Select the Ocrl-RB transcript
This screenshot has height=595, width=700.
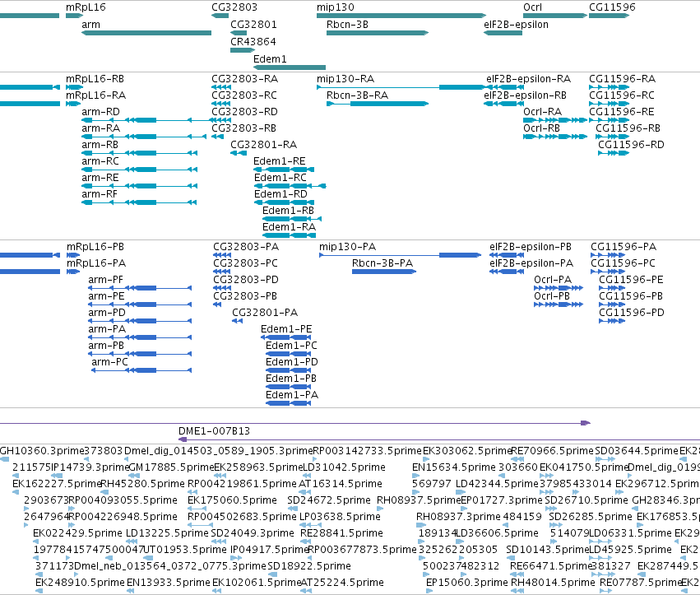555,137
